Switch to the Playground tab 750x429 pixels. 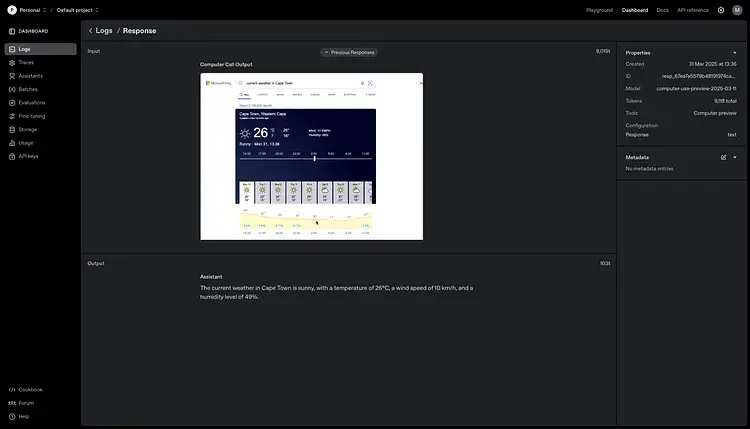(599, 10)
